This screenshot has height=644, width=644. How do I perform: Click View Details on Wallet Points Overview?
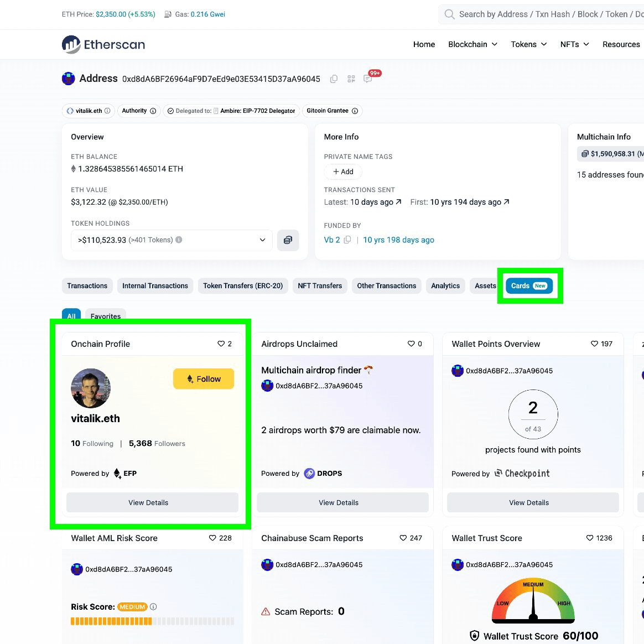click(x=533, y=502)
